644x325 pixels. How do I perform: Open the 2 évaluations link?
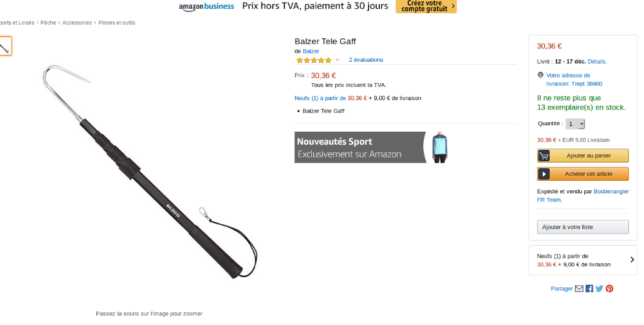point(366,60)
